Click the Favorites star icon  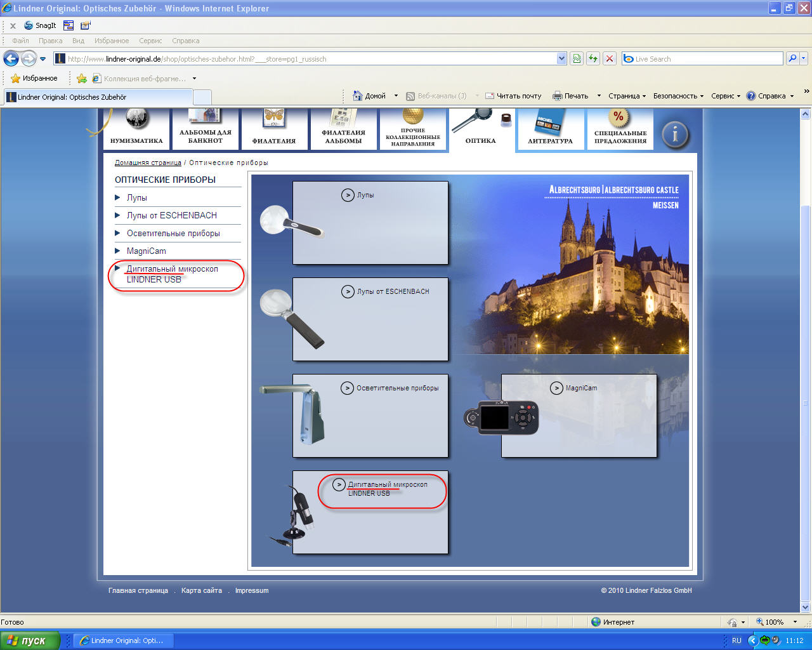pos(16,79)
